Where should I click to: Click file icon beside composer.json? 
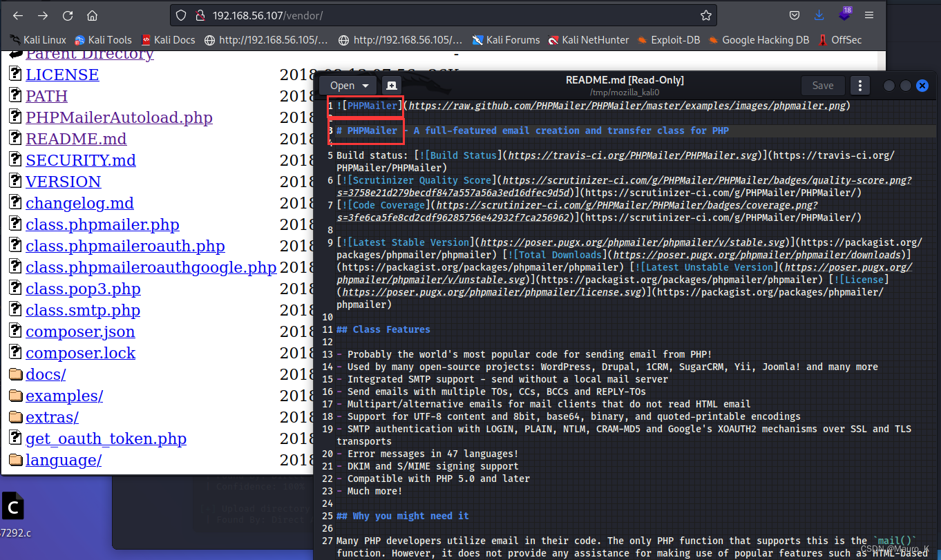click(x=15, y=331)
